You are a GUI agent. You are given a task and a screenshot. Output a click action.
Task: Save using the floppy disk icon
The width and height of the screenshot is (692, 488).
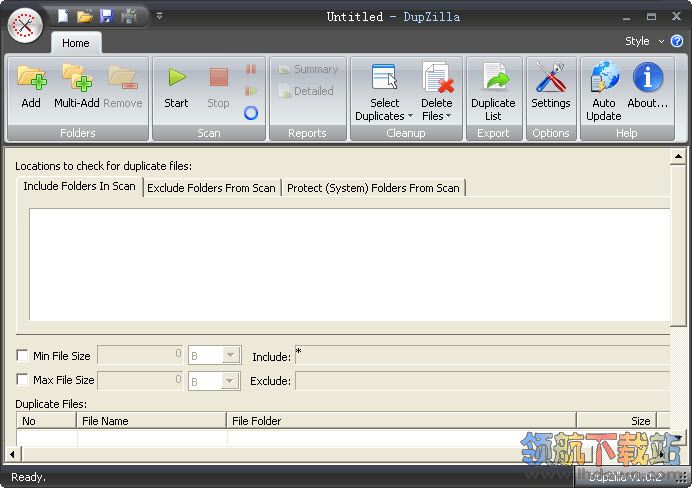106,17
